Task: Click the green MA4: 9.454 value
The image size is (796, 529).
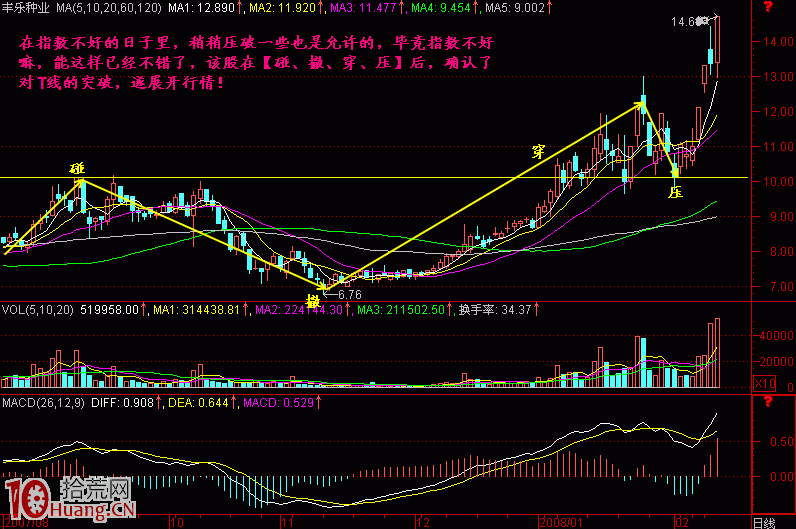Action: [441, 8]
